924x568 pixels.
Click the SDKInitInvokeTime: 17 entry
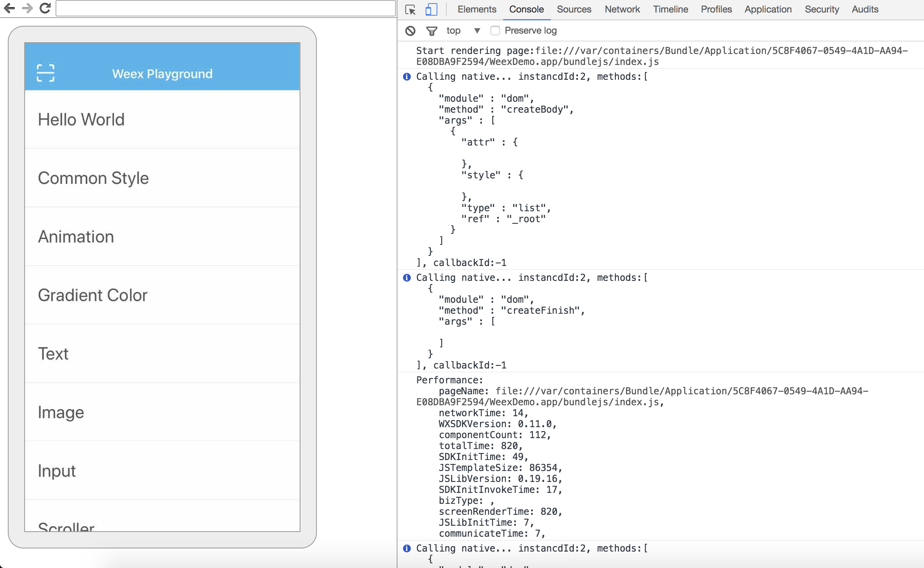tap(500, 490)
